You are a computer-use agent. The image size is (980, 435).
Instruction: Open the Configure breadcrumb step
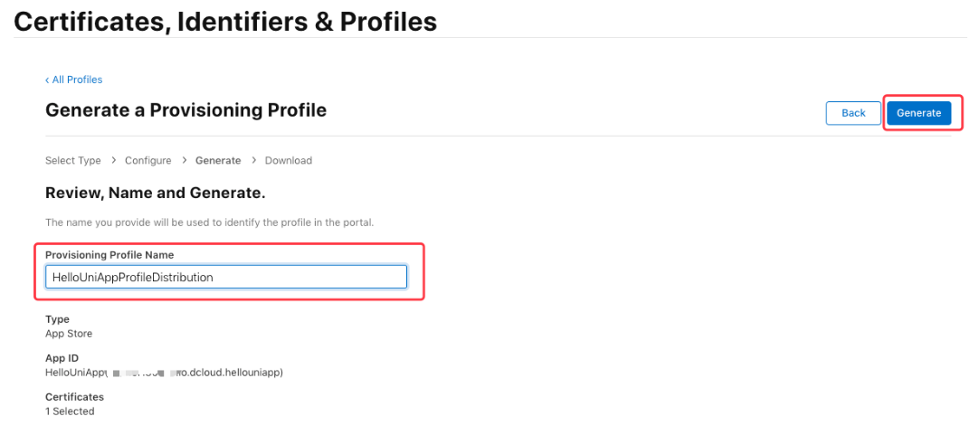(147, 160)
